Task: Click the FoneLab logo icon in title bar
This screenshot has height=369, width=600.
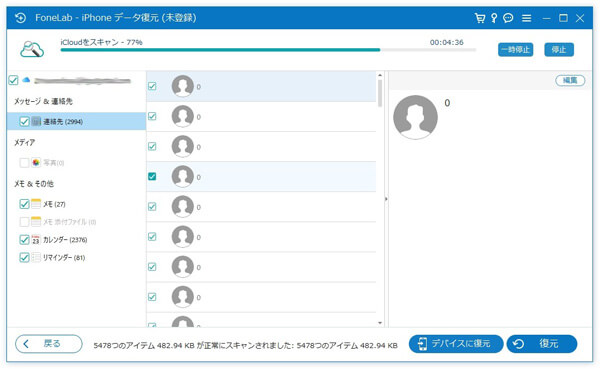Action: (x=21, y=18)
